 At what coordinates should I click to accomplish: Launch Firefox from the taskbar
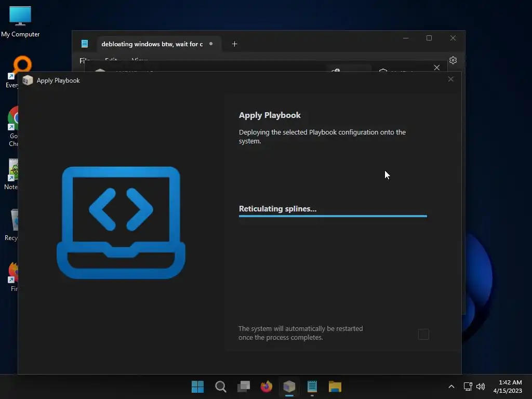click(267, 387)
